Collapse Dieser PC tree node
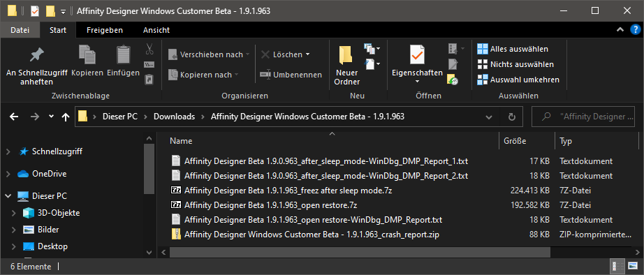 click(8, 196)
